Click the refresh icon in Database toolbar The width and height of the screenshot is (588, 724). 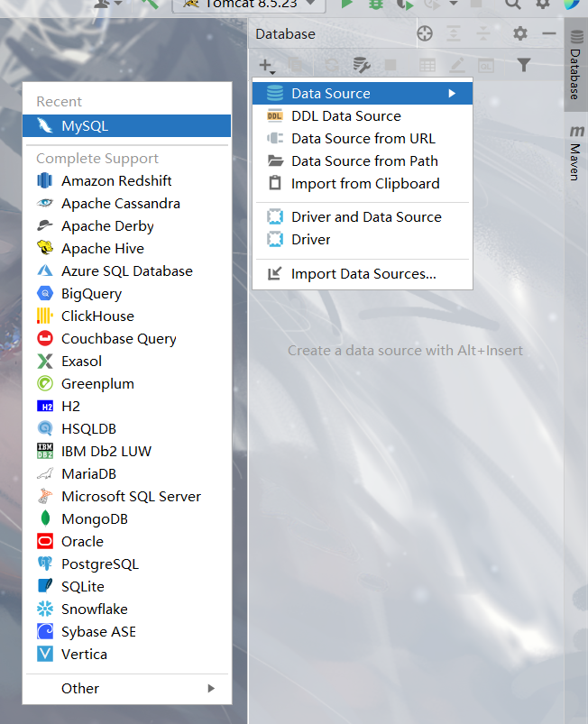332,65
